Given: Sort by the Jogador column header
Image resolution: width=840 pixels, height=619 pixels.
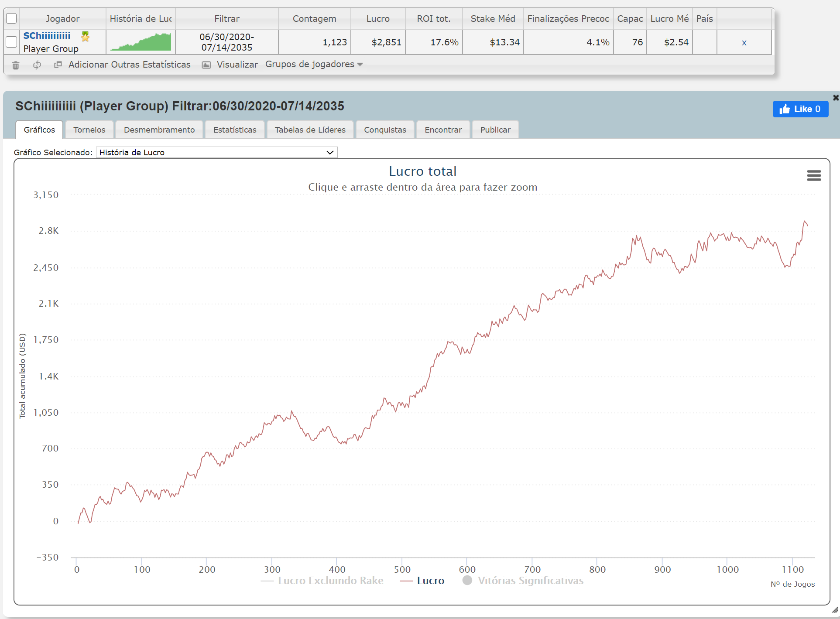Looking at the screenshot, I should 63,18.
